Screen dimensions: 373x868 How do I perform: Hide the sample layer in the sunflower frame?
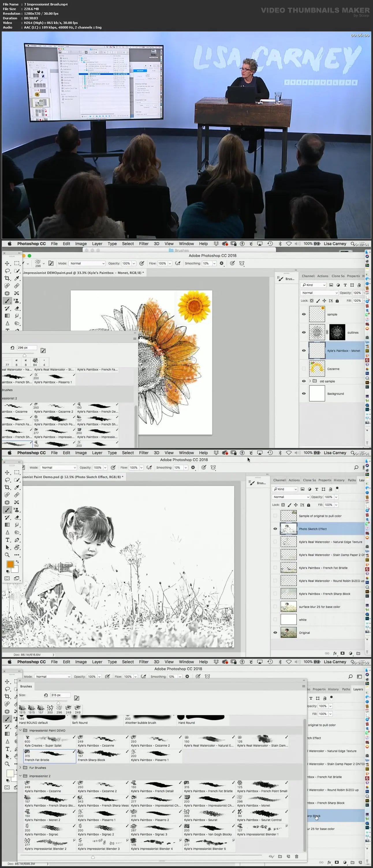(x=303, y=314)
